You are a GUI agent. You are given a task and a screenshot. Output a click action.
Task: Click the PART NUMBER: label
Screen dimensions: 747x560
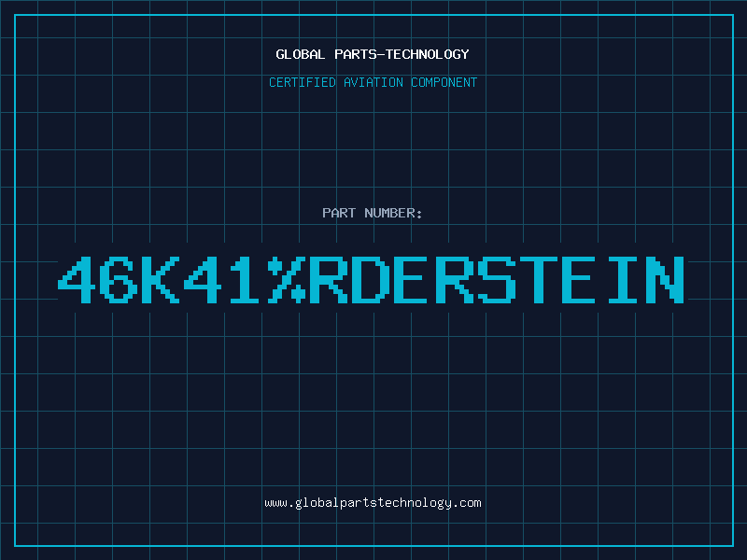pos(373,213)
